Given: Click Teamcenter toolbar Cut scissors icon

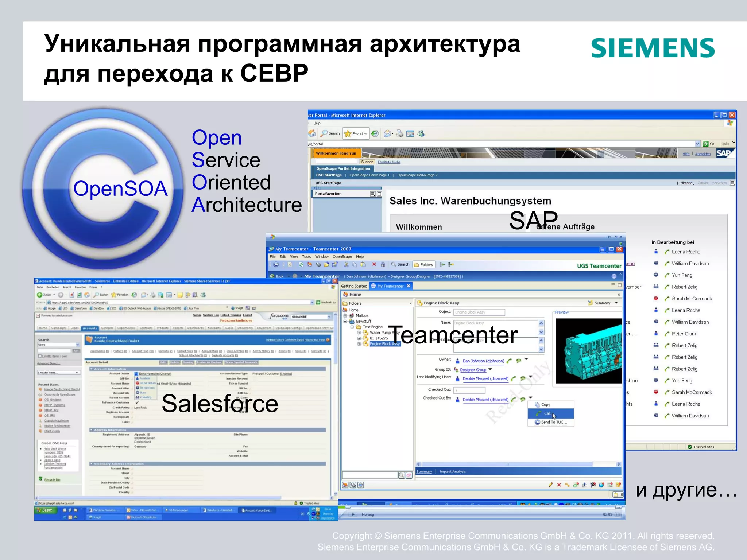Looking at the screenshot, I should point(346,264).
